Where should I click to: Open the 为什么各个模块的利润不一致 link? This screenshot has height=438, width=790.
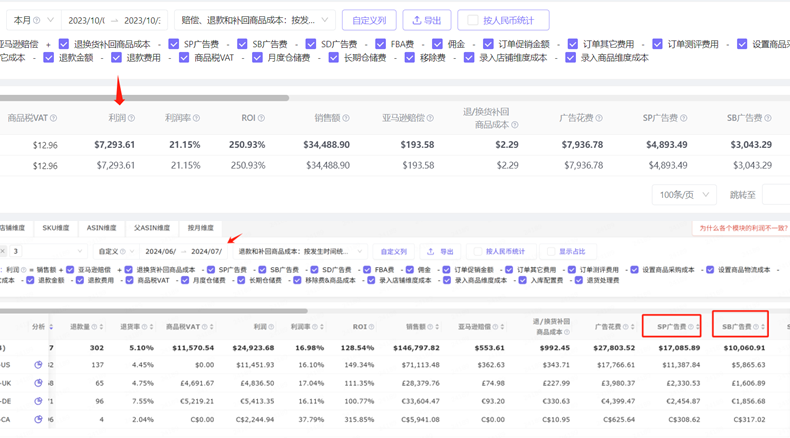click(x=741, y=229)
